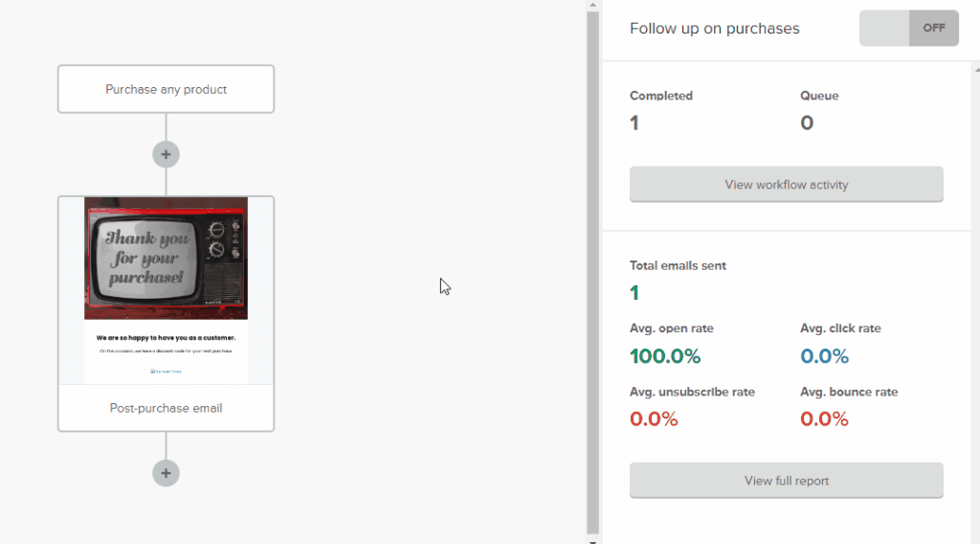Image resolution: width=980 pixels, height=544 pixels.
Task: Click the vertical panel scrollbar
Action: (x=593, y=268)
